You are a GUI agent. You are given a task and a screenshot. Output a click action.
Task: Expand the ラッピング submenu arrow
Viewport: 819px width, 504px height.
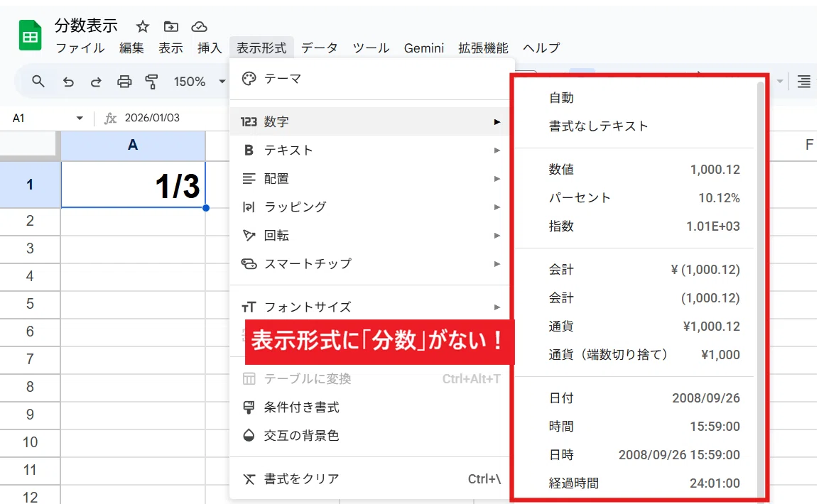click(x=497, y=207)
